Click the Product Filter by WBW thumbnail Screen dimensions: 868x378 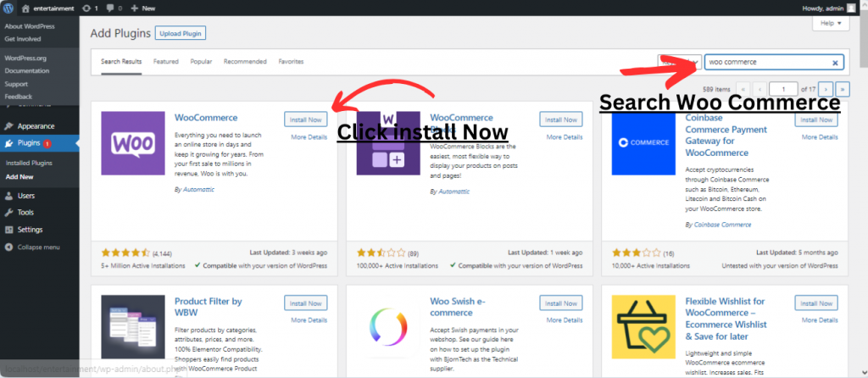tap(133, 326)
